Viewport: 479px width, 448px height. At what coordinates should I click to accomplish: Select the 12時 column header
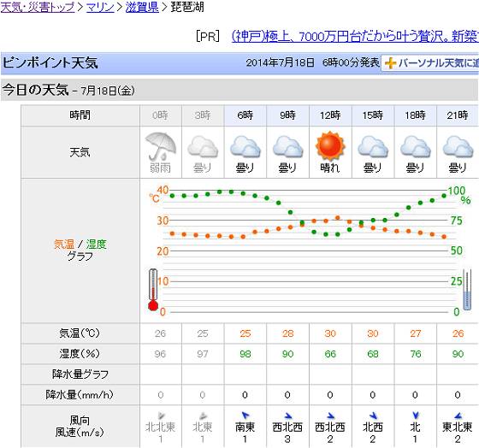[x=330, y=115]
